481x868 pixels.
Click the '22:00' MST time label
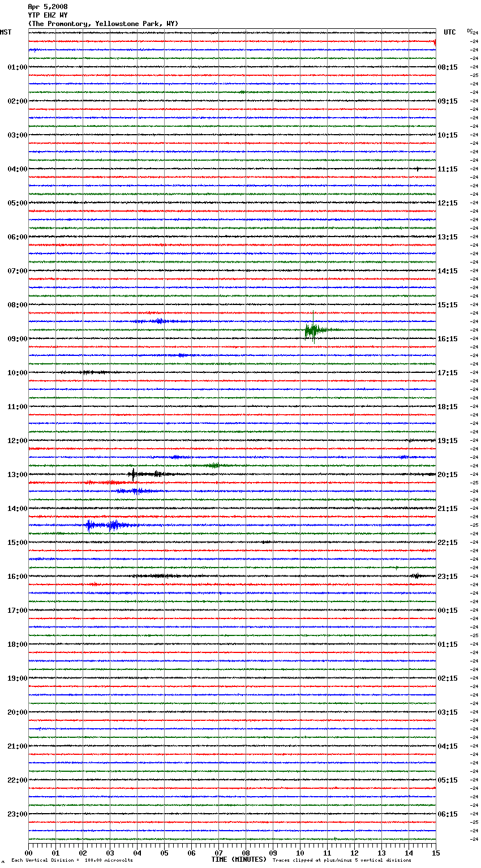(18, 780)
